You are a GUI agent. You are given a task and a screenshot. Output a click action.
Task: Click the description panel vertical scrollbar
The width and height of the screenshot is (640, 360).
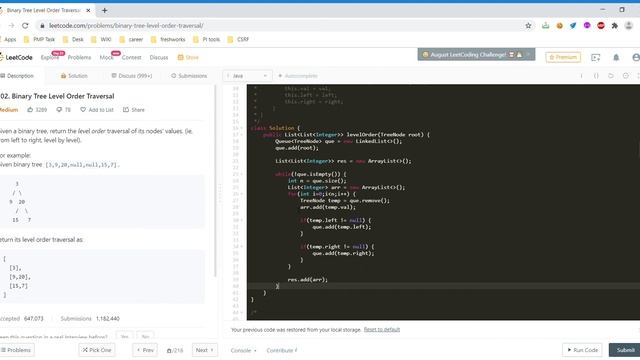coord(215,181)
